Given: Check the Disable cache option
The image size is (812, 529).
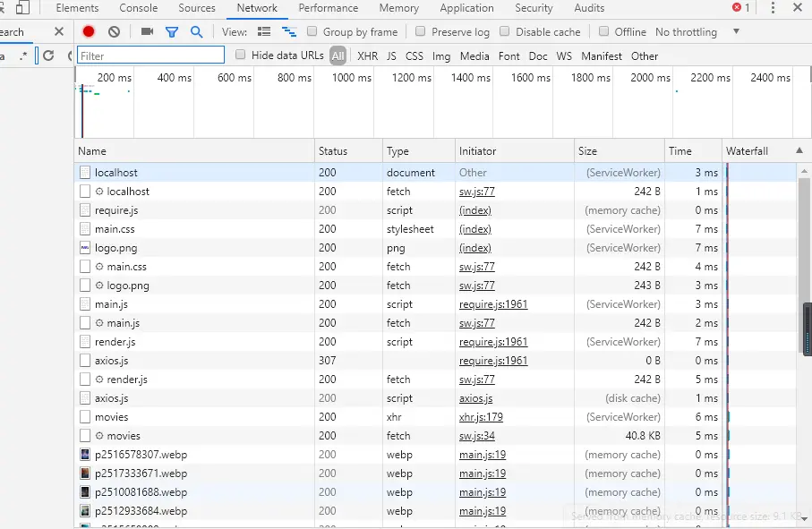Looking at the screenshot, I should [x=504, y=31].
